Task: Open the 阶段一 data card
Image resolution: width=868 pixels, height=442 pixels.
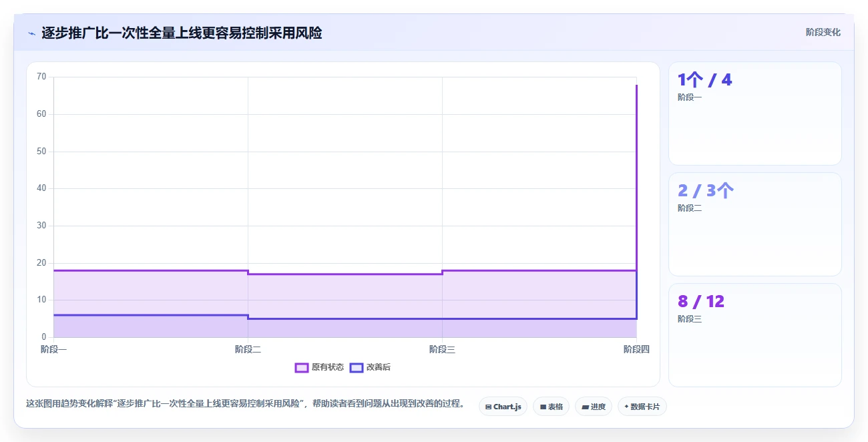Action: click(x=754, y=114)
